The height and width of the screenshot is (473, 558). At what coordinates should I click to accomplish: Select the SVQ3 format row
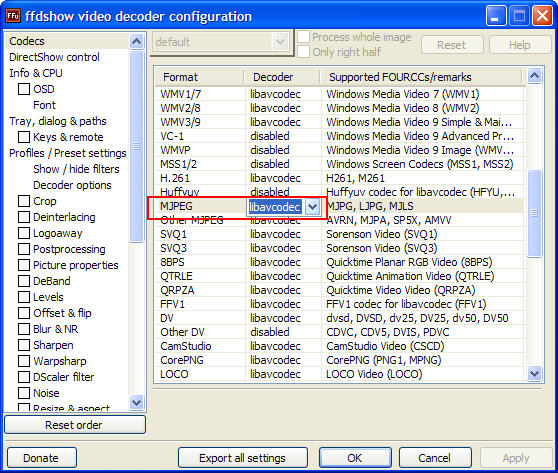339,248
